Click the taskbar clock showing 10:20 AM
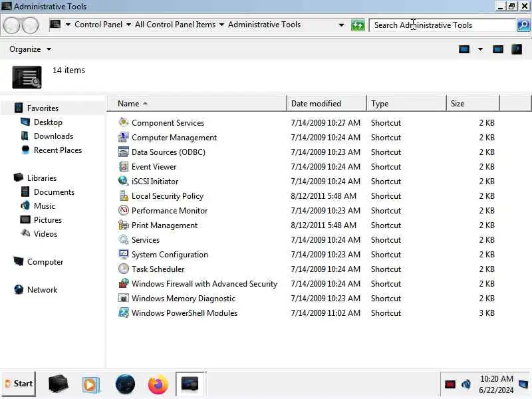Image resolution: width=532 pixels, height=399 pixels. pos(496,384)
